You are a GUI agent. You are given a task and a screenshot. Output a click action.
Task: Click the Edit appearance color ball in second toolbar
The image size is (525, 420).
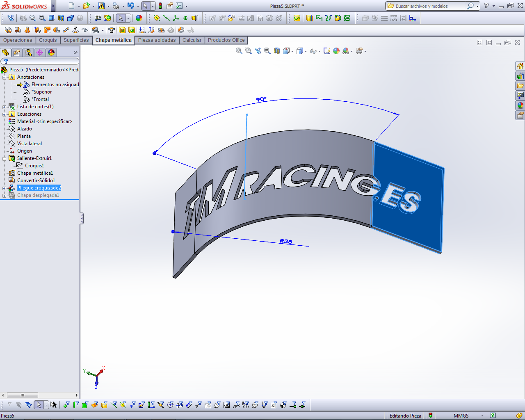[x=139, y=18]
